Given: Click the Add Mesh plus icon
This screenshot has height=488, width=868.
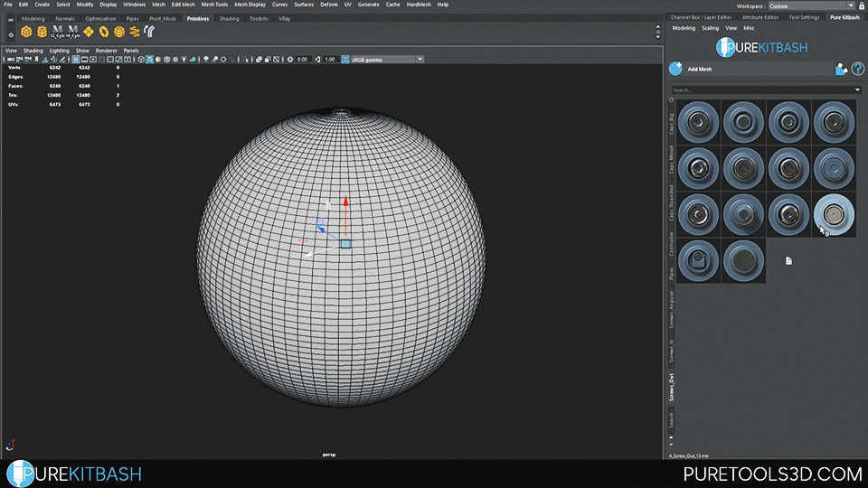Looking at the screenshot, I should tap(675, 69).
